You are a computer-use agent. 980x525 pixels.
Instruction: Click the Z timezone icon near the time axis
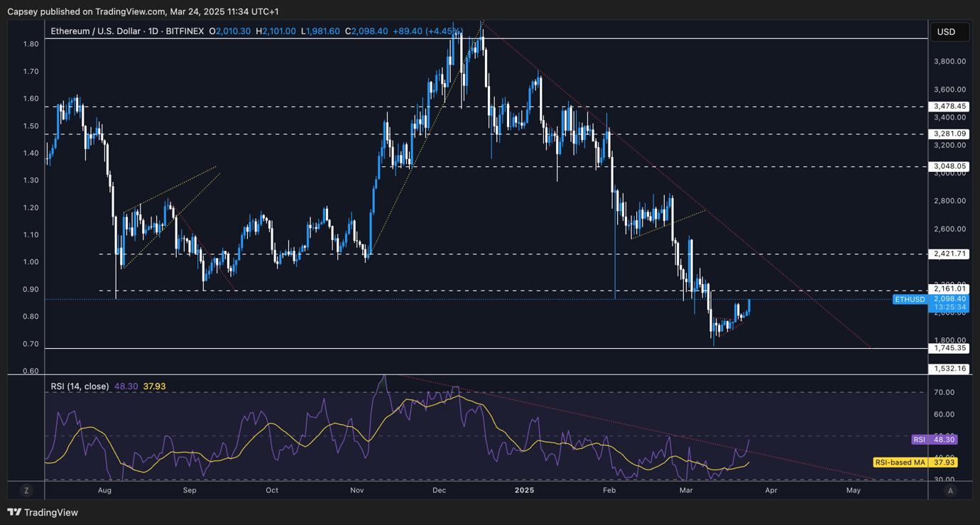click(26, 490)
